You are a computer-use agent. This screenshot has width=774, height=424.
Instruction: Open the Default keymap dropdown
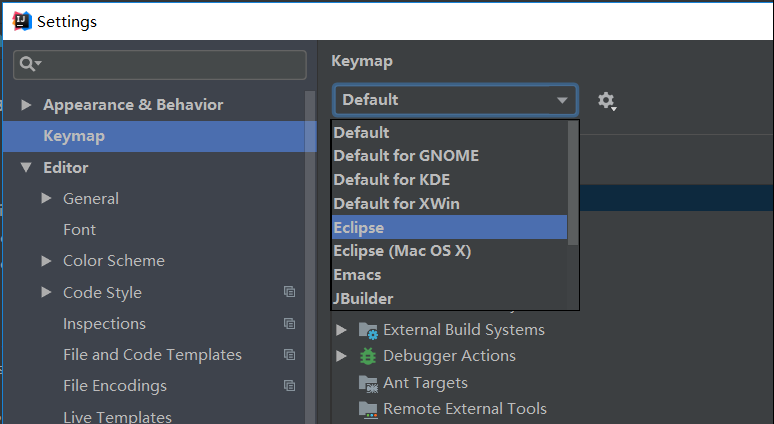[455, 100]
